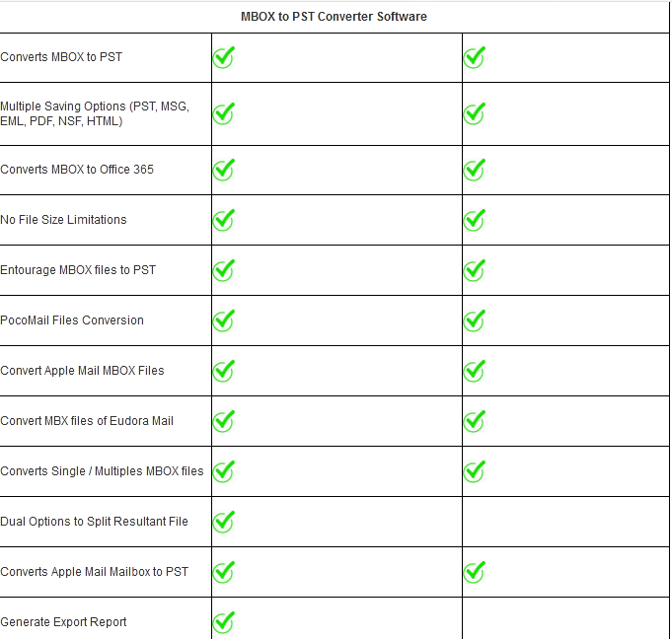This screenshot has width=672, height=639.
Task: Click second-column checkmark for Apple Mail Mailbox to PST
Action: [474, 571]
